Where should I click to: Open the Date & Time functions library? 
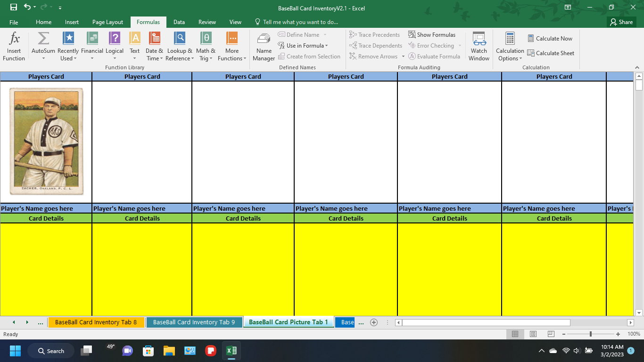(x=154, y=47)
